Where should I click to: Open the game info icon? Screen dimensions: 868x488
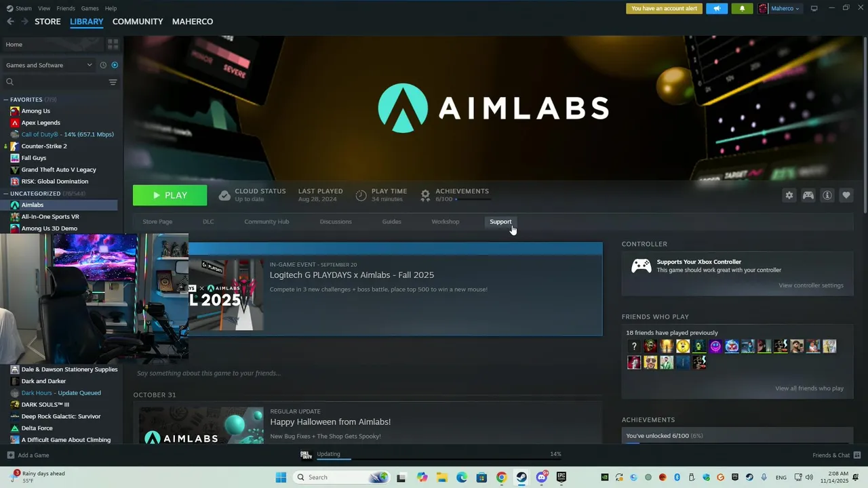[x=827, y=195]
